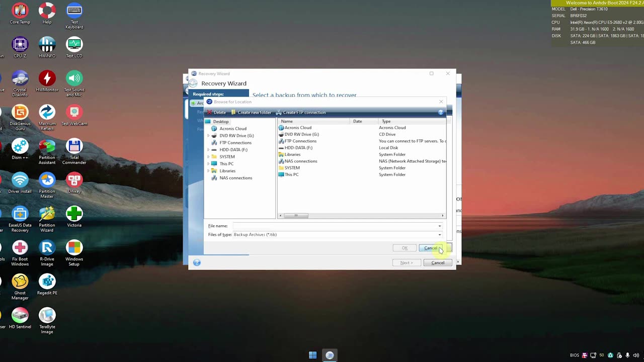Open the Windows Start button
This screenshot has height=362, width=644.
312,355
